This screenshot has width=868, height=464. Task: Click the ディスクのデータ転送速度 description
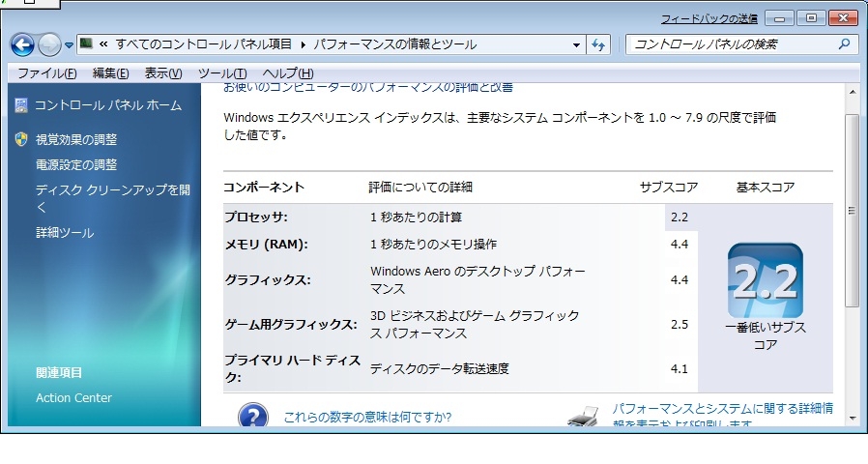tap(440, 368)
